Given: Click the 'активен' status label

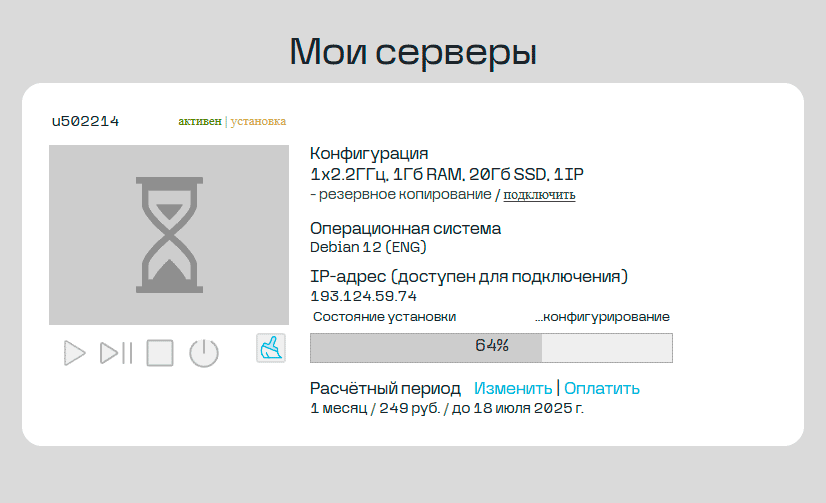Looking at the screenshot, I should coord(200,121).
